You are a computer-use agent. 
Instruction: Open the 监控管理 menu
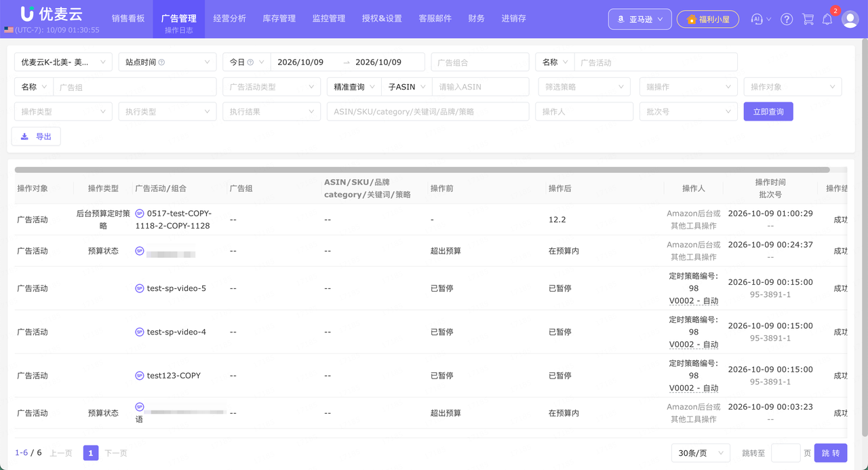click(x=329, y=19)
